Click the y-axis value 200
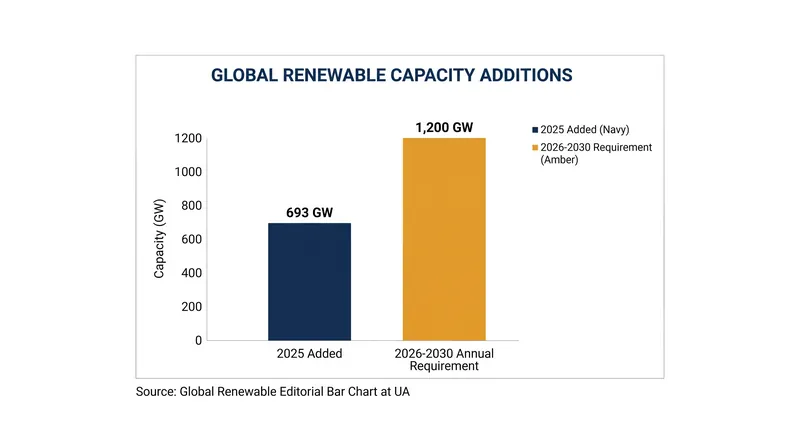 tap(191, 307)
